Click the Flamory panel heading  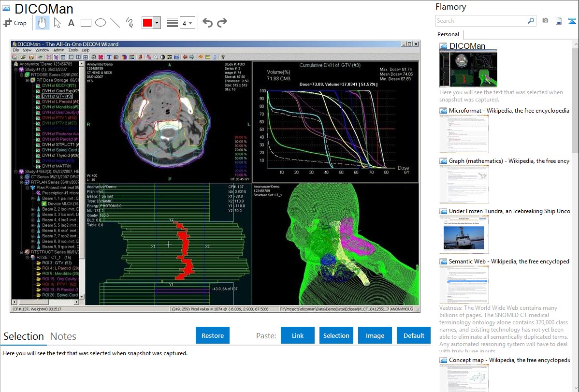tap(450, 7)
